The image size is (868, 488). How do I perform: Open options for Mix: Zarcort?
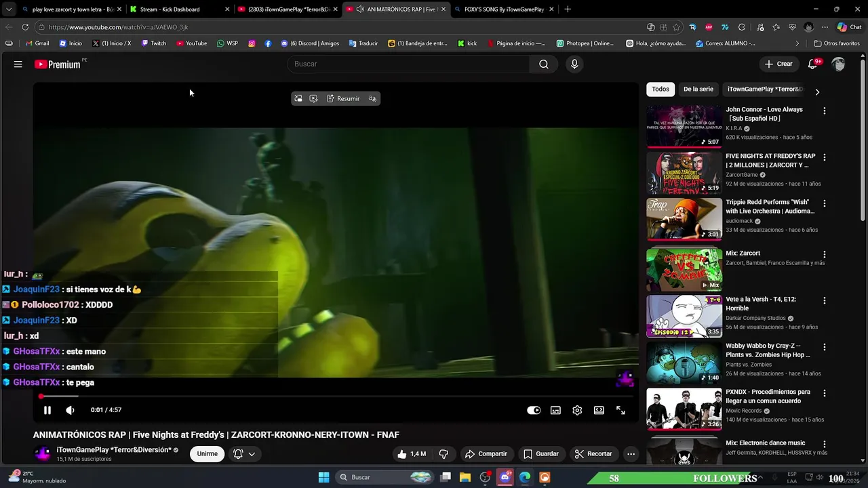[825, 254]
